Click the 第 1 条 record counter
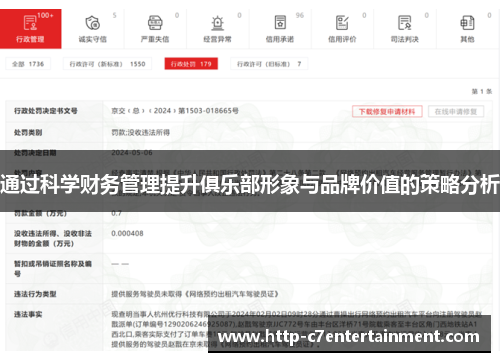The height and width of the screenshot is (362, 500). pos(482,91)
